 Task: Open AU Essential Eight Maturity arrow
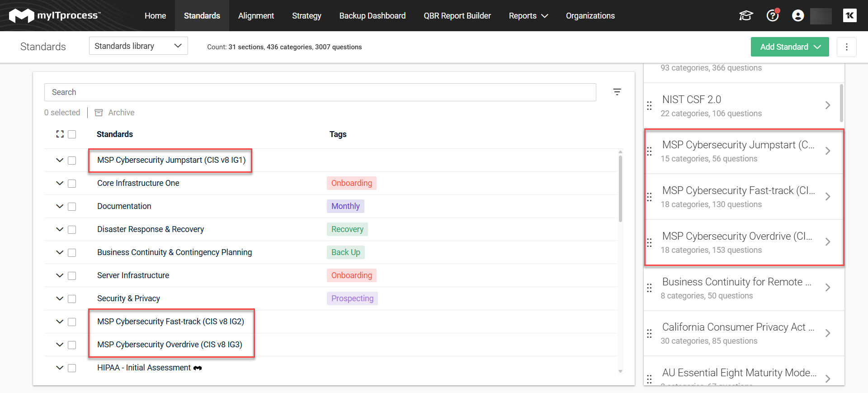tap(827, 379)
